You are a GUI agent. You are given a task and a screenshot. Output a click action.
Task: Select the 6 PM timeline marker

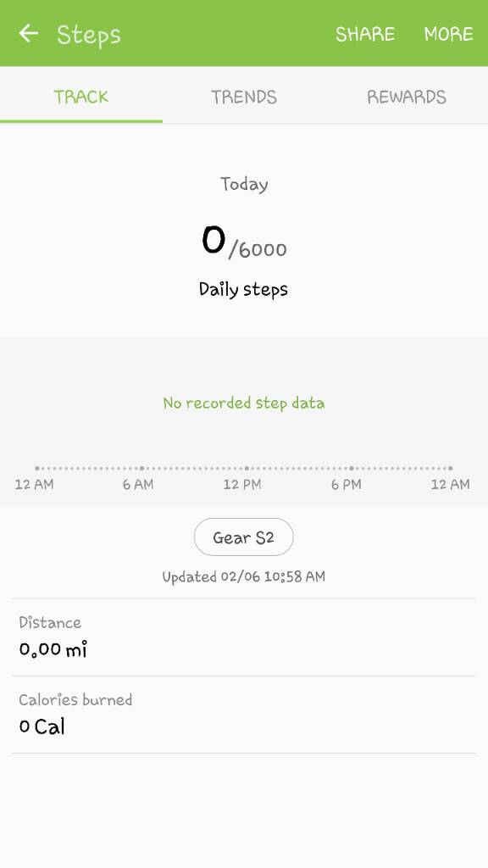(x=347, y=484)
